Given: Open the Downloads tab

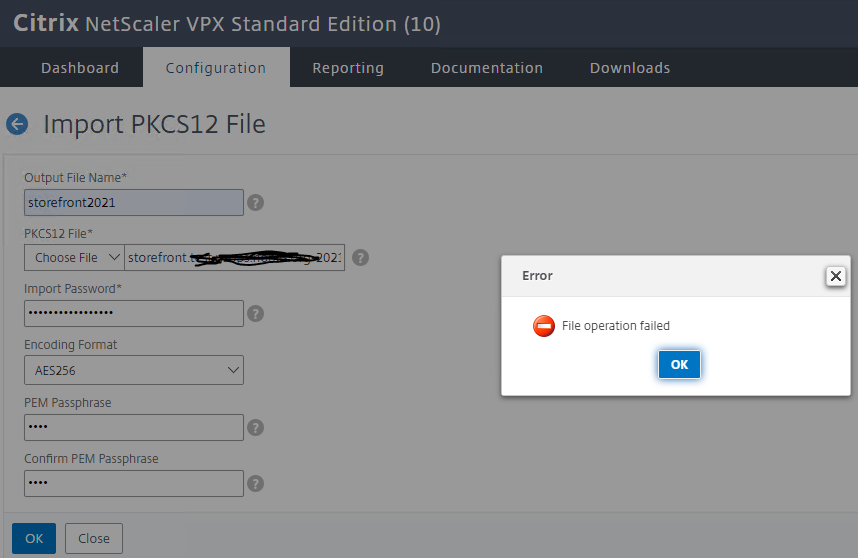Looking at the screenshot, I should [630, 68].
